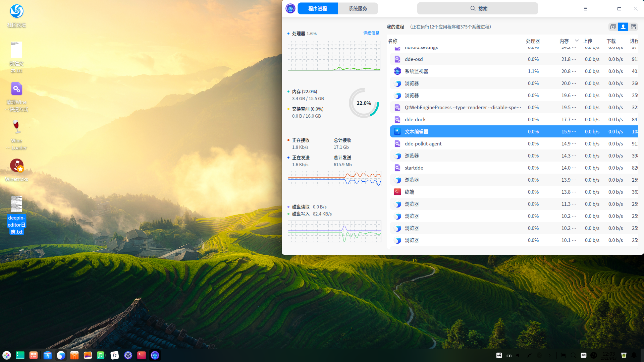Screen dimensions: 644x362
Task: Select the 程序进程 tab
Action: [317, 9]
